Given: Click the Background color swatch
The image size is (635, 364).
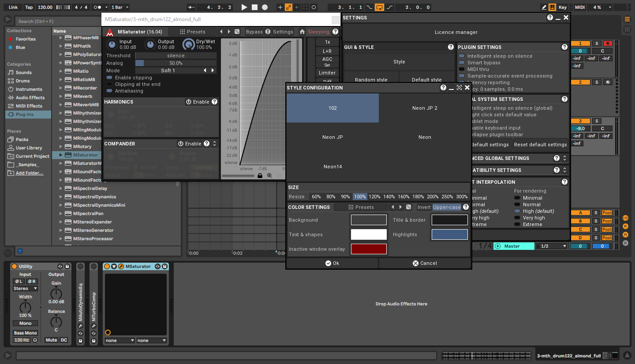Looking at the screenshot, I should point(369,220).
